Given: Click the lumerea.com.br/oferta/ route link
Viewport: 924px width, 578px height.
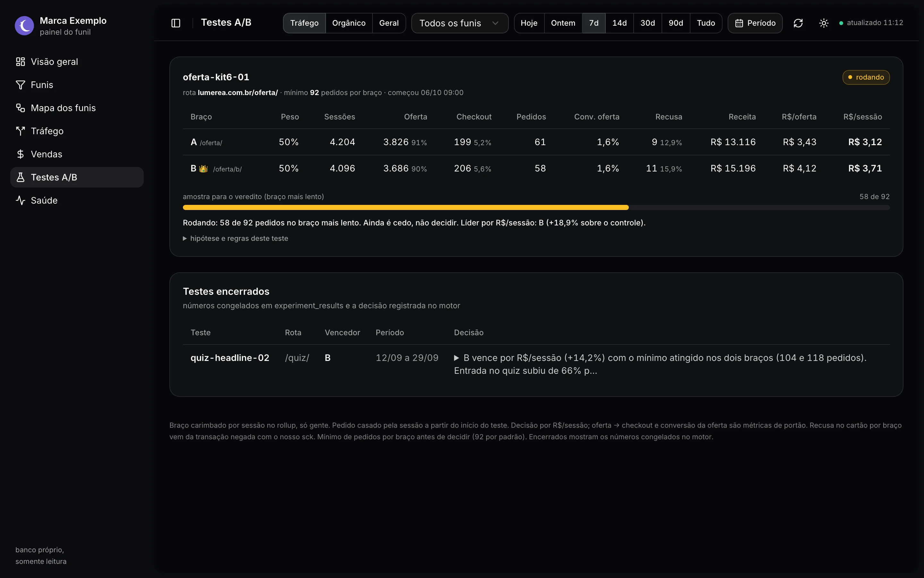Looking at the screenshot, I should click(x=237, y=92).
